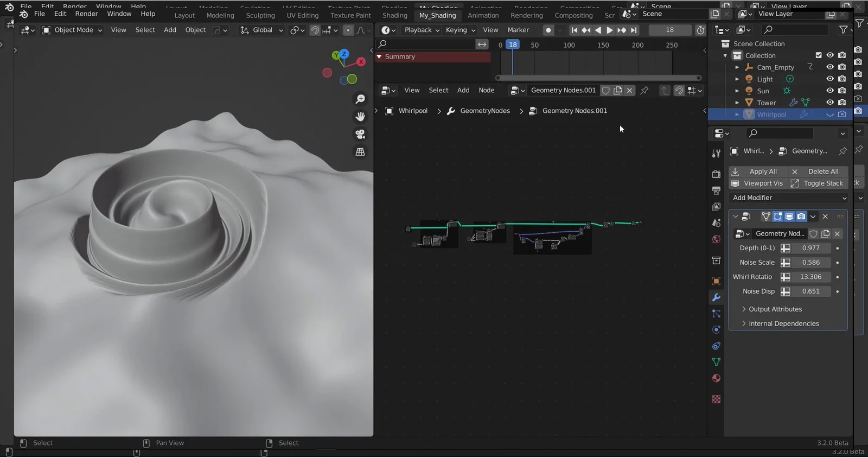Collapse Geometry Nodes modifier panel
This screenshot has height=458, width=868.
click(736, 217)
